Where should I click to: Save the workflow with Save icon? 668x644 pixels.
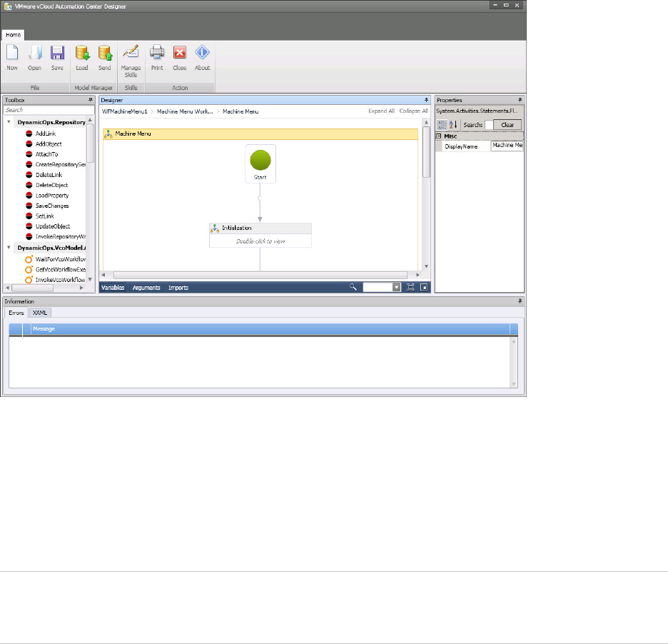pos(57,53)
